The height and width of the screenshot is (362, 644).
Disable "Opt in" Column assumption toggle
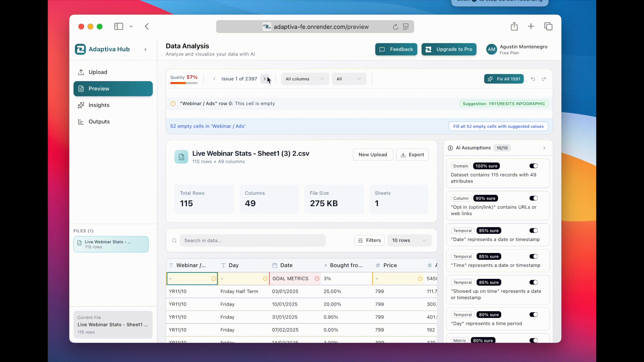tap(533, 198)
